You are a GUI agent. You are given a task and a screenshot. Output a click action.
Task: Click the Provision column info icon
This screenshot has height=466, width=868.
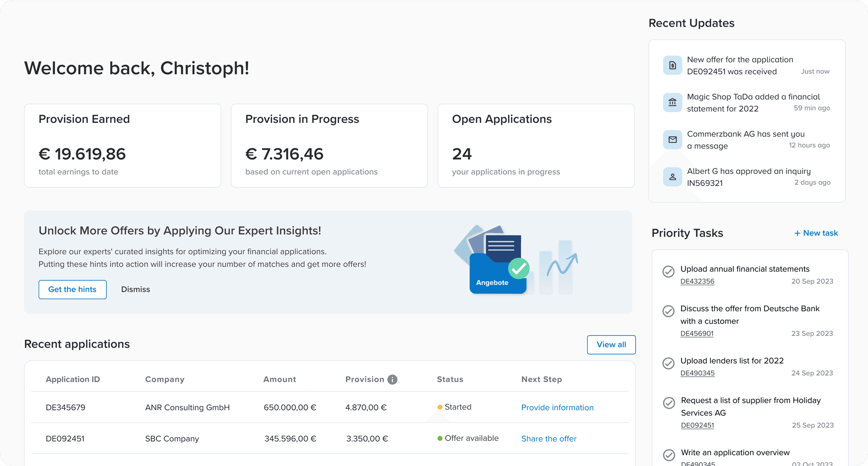click(x=392, y=379)
